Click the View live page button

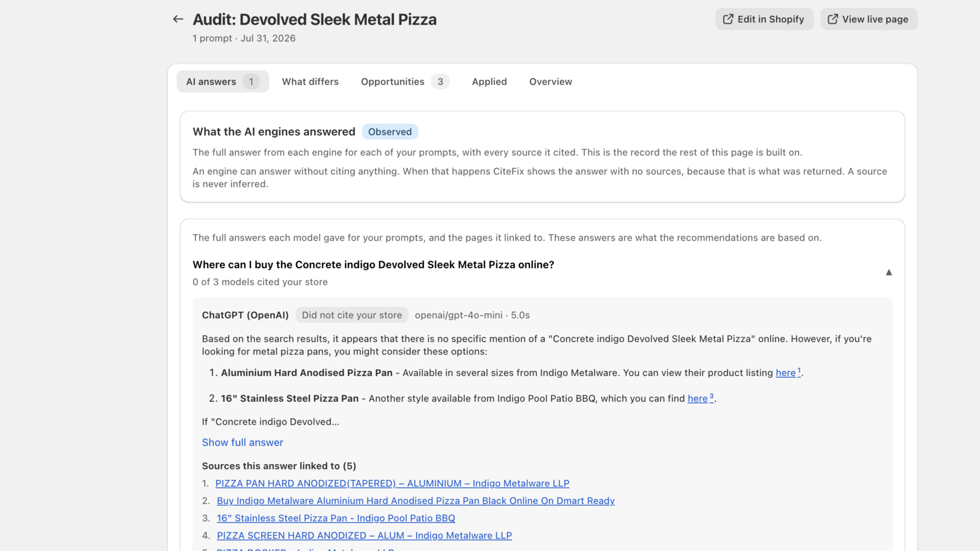point(869,19)
